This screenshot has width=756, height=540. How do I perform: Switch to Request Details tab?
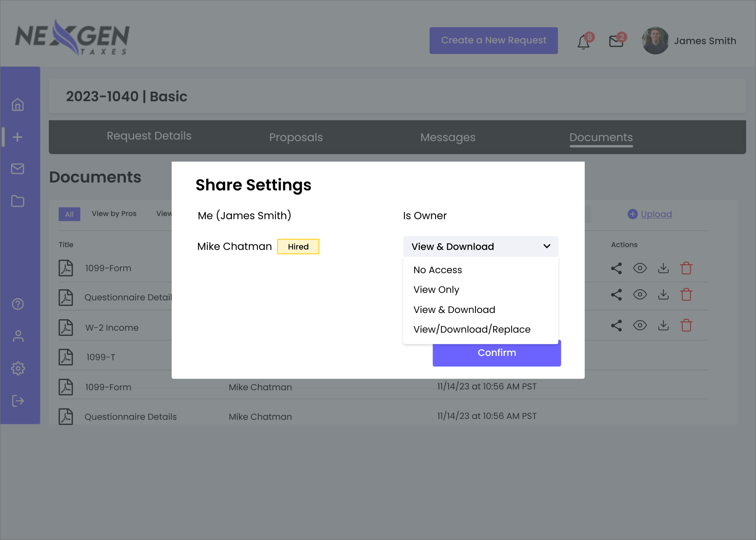pyautogui.click(x=149, y=136)
